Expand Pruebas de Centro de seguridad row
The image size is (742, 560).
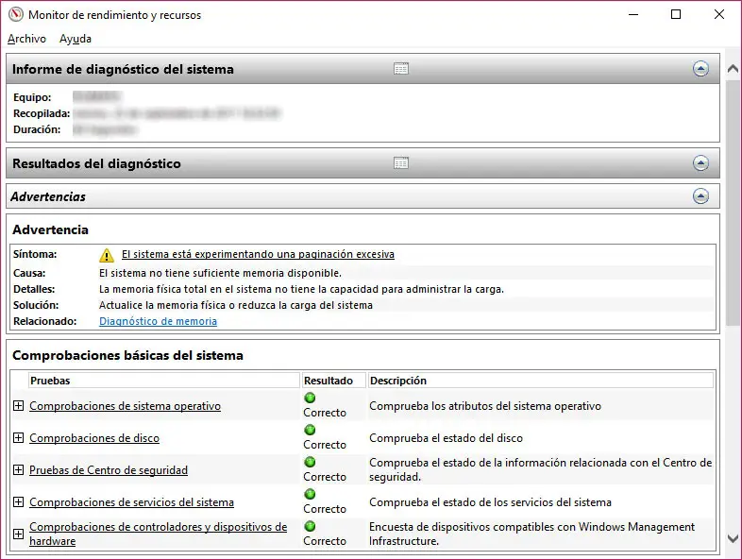point(18,470)
